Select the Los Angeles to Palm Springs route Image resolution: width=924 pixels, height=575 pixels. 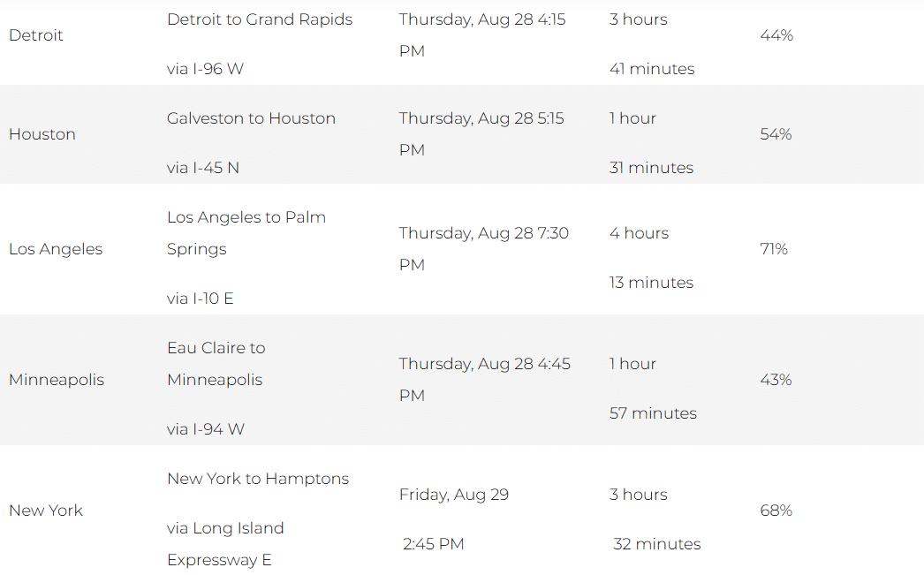point(246,233)
